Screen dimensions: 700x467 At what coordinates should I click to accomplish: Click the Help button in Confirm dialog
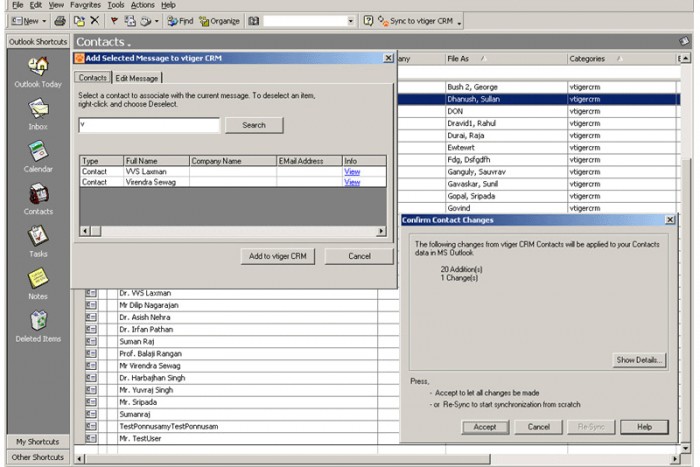click(x=644, y=427)
